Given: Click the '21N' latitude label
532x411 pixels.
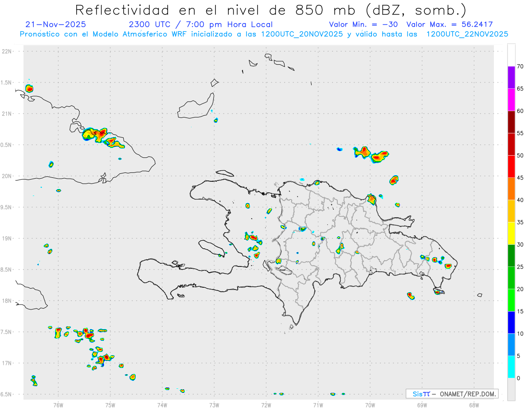Looking at the screenshot, I should tap(8, 114).
